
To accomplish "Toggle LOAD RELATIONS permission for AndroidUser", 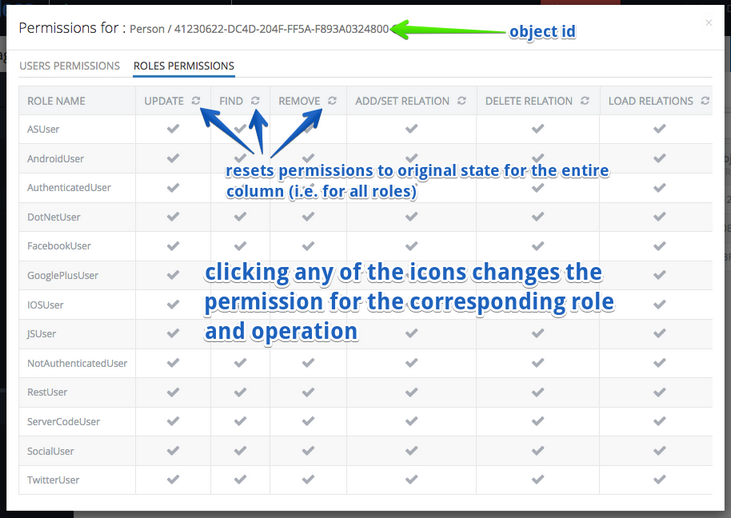I will tap(659, 159).
